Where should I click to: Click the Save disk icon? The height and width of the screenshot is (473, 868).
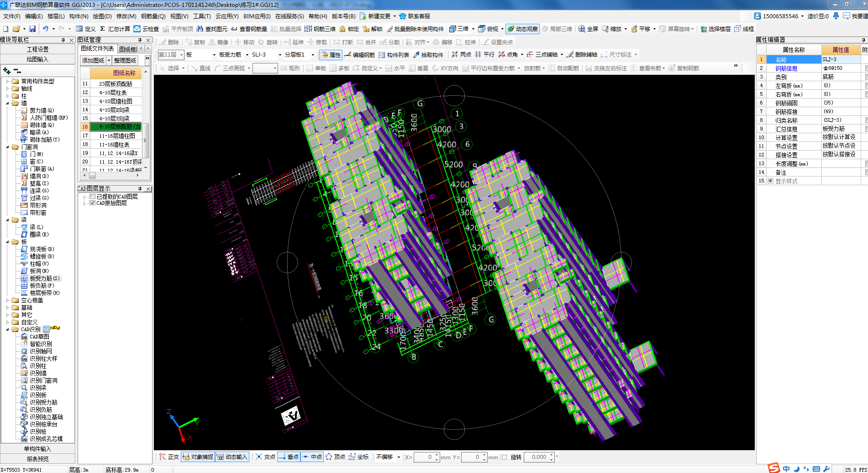click(32, 29)
